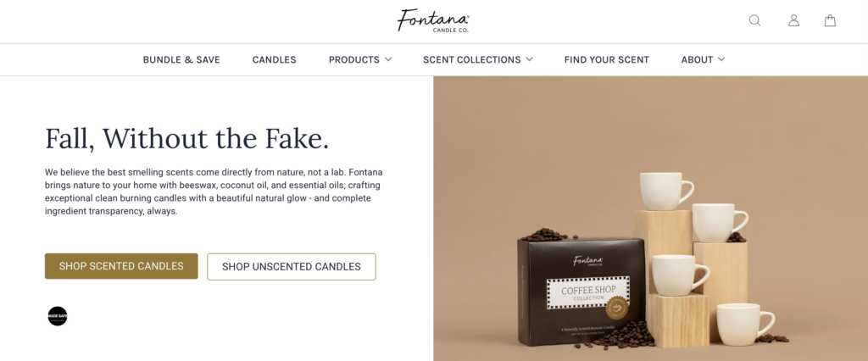Go to Bundle & Save menu item

point(181,59)
